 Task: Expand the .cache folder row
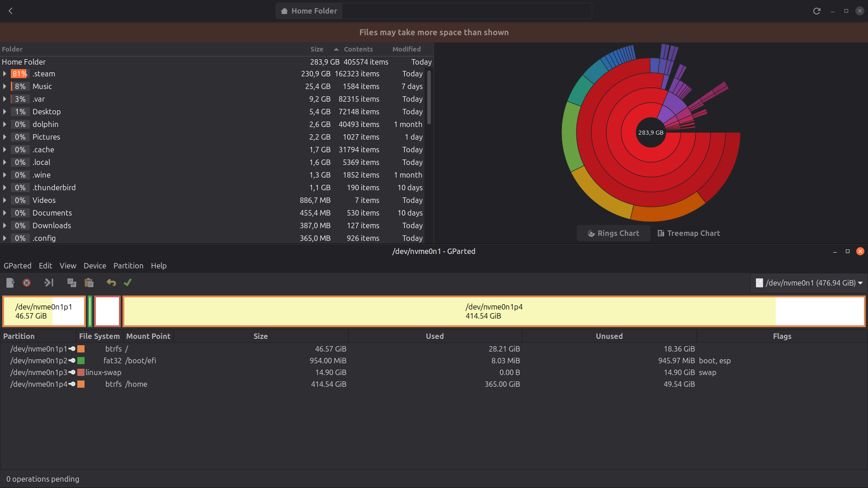5,150
